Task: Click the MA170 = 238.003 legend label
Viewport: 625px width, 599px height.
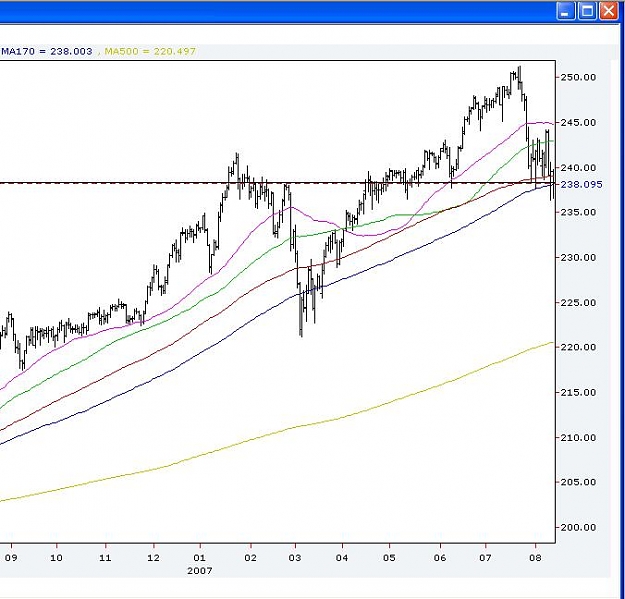Action: (x=47, y=51)
